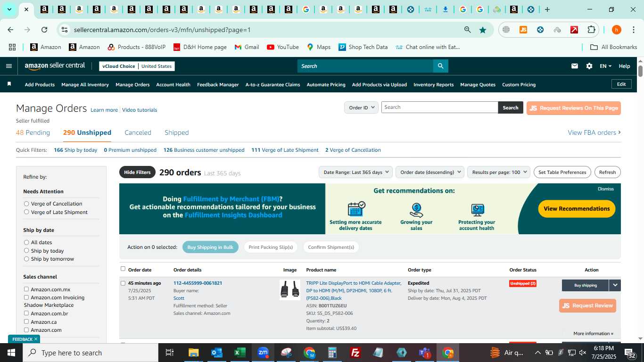The image size is (644, 362).
Task: Open the Chrome extensions puzzle icon
Action: click(x=591, y=30)
